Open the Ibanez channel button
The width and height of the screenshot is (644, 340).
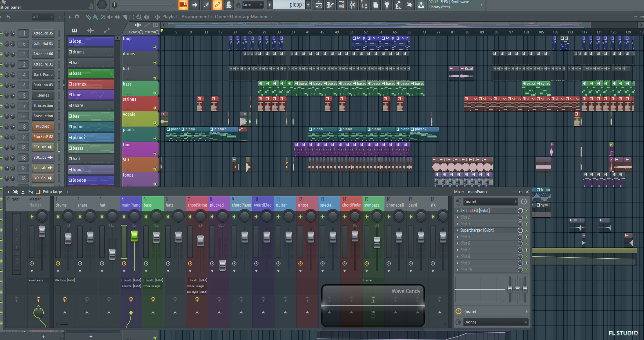[x=43, y=95]
